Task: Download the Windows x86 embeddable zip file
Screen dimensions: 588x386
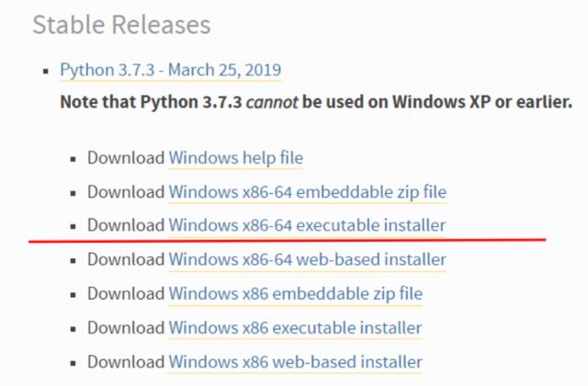Action: [296, 293]
